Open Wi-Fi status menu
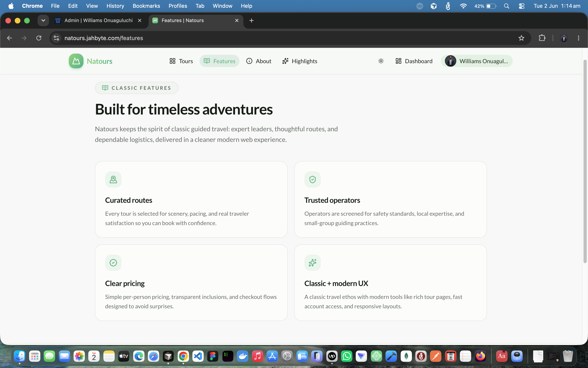This screenshot has width=588, height=368. point(463,6)
